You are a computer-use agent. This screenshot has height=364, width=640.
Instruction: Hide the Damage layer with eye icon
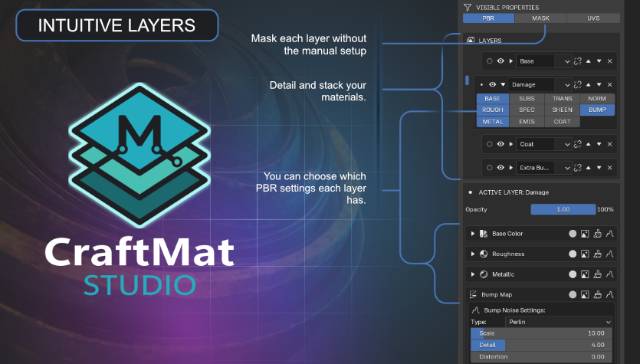pyautogui.click(x=493, y=84)
